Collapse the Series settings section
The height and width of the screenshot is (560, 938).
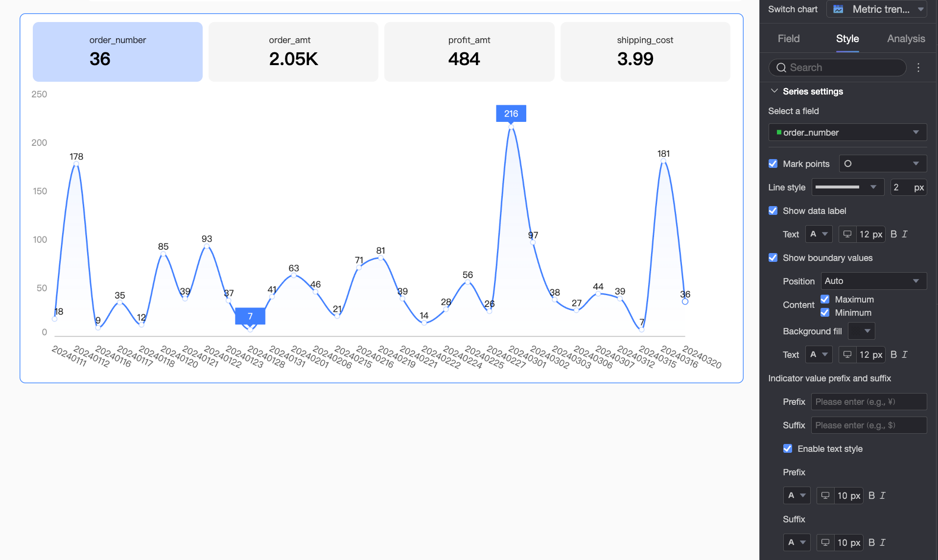(774, 91)
